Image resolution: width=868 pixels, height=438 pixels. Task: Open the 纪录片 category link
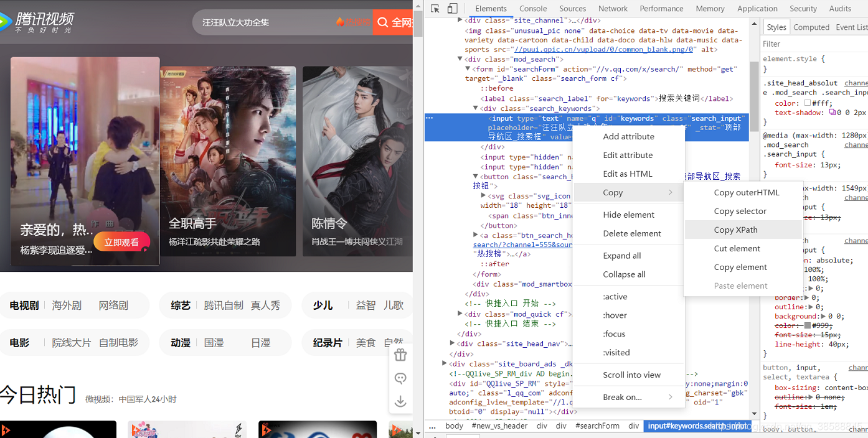click(x=328, y=343)
